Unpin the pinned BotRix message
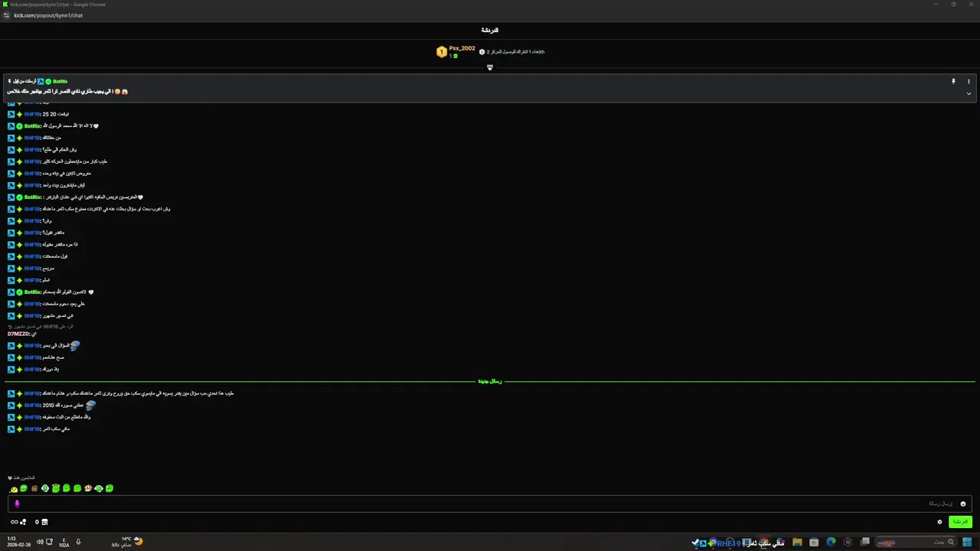This screenshot has width=980, height=551. click(x=953, y=81)
